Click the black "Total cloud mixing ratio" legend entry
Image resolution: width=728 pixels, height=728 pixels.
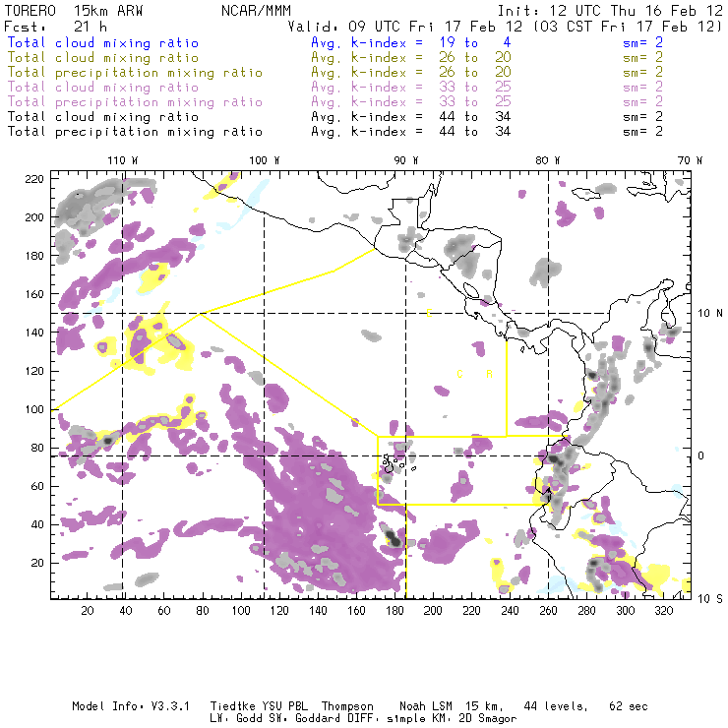point(103,117)
